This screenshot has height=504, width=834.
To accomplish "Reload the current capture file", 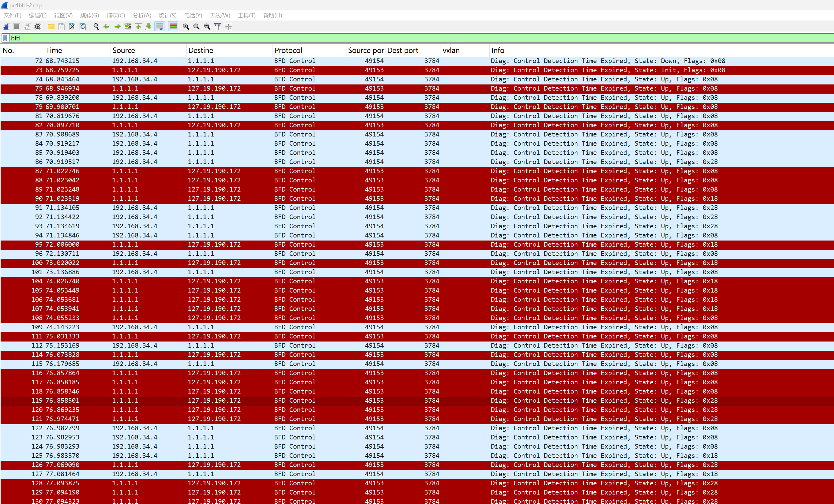I will tap(83, 27).
